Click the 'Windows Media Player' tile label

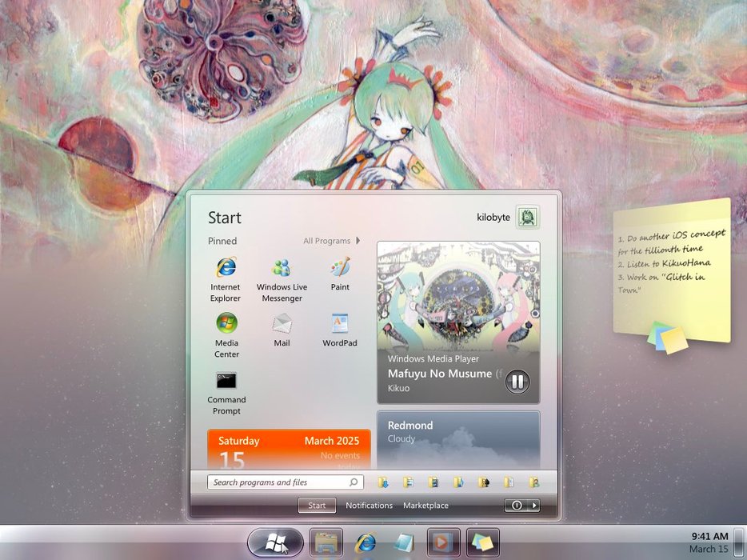pos(433,359)
